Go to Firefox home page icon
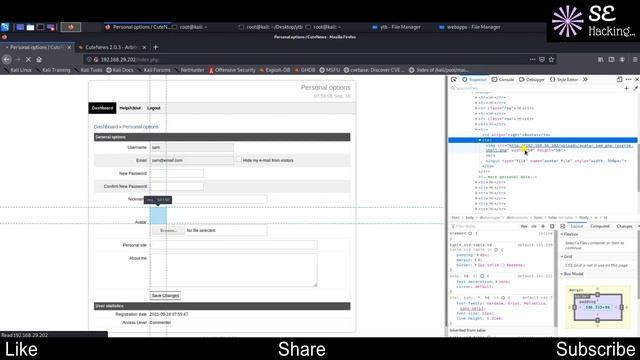640x360 pixels. tap(39, 59)
